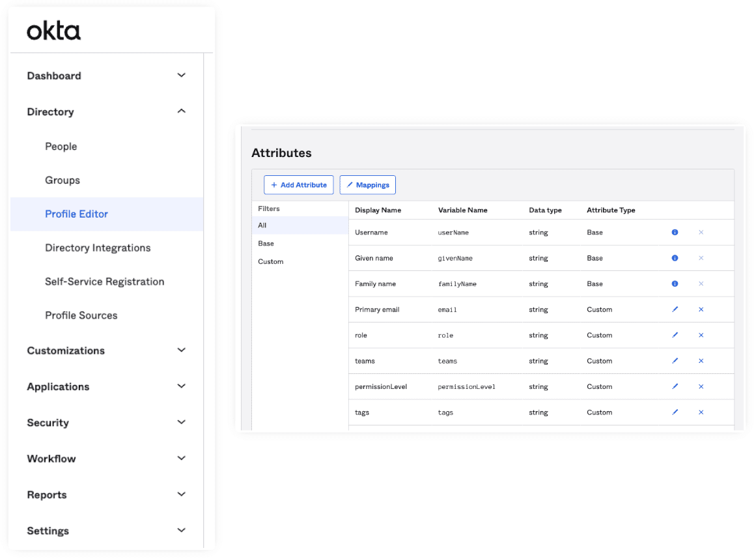This screenshot has width=756, height=559.
Task: Collapse the Directory section chevron
Action: click(182, 111)
